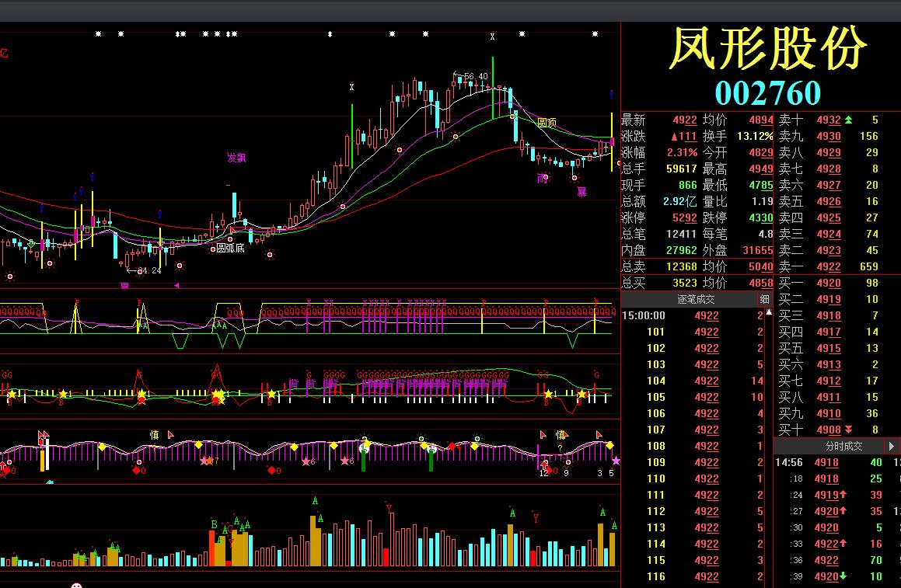Click the 每笔 value 4.8

[x=766, y=235]
